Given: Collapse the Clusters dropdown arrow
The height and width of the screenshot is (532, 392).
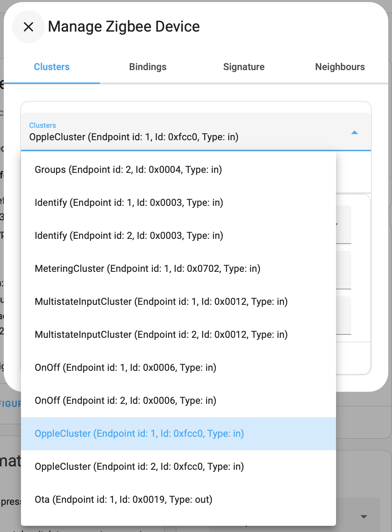Looking at the screenshot, I should click(355, 133).
